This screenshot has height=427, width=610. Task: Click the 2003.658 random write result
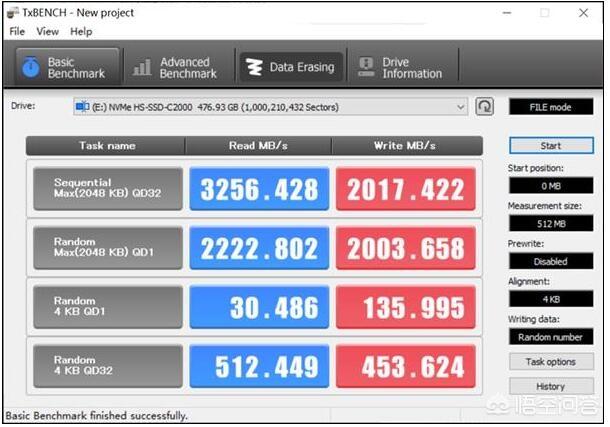click(x=406, y=248)
